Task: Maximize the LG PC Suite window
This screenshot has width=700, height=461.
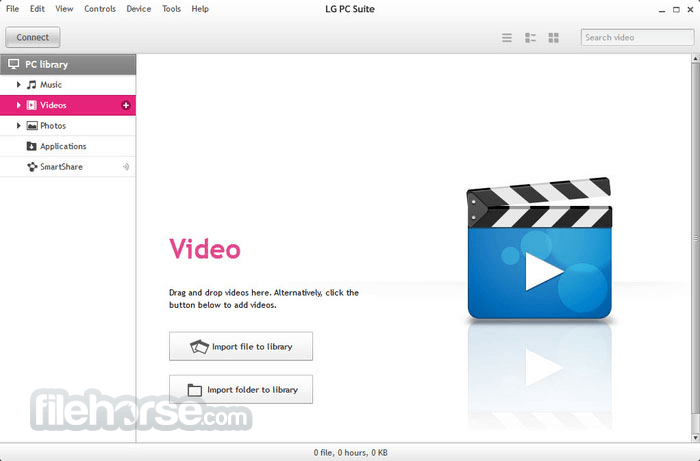Action: [x=676, y=9]
